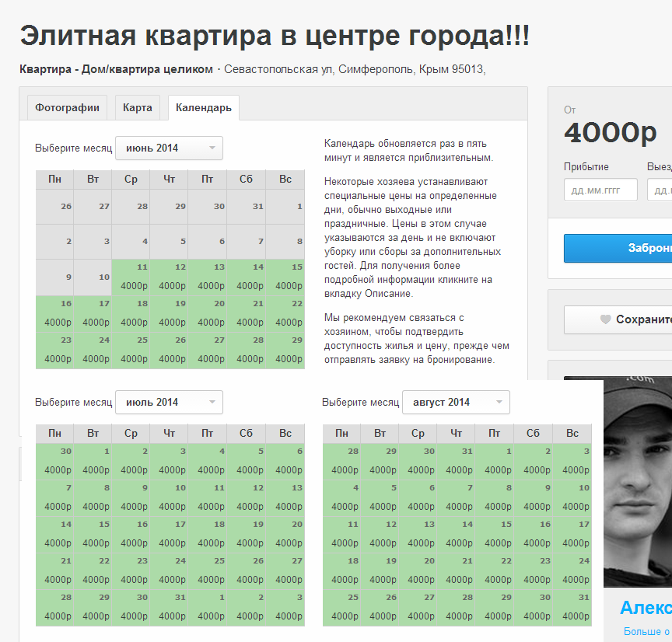Click the Сб header in June calendar
The width and height of the screenshot is (672, 642).
coord(246,179)
